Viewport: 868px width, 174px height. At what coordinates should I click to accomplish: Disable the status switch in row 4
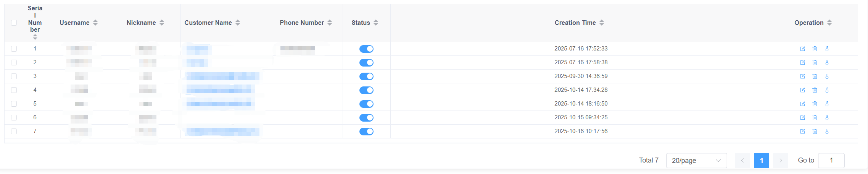tap(366, 90)
